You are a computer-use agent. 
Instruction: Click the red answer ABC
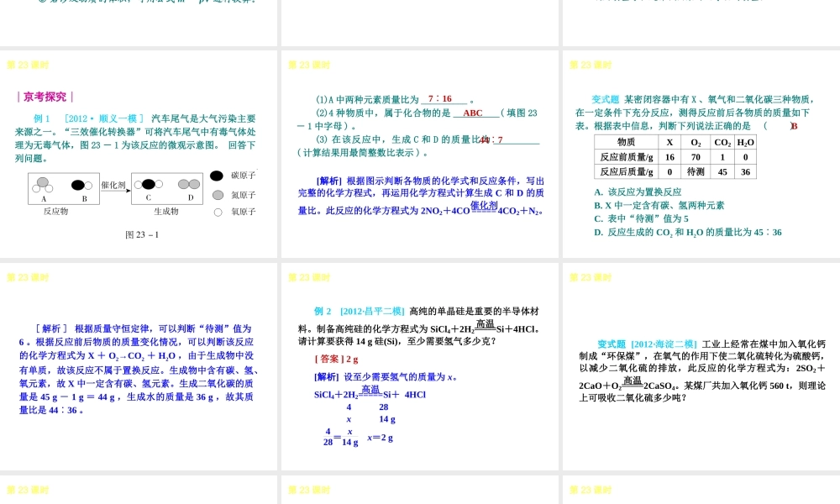(472, 113)
